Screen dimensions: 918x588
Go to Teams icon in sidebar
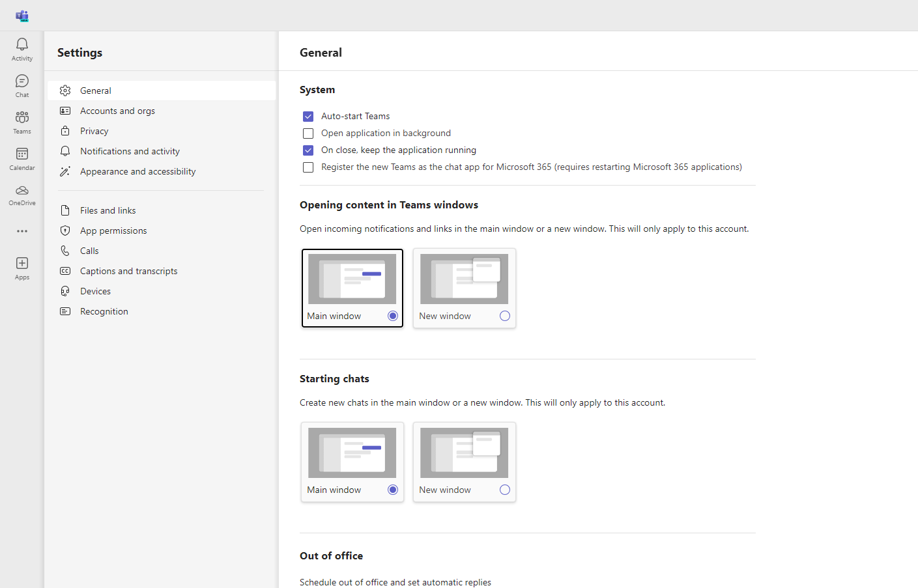coord(22,117)
